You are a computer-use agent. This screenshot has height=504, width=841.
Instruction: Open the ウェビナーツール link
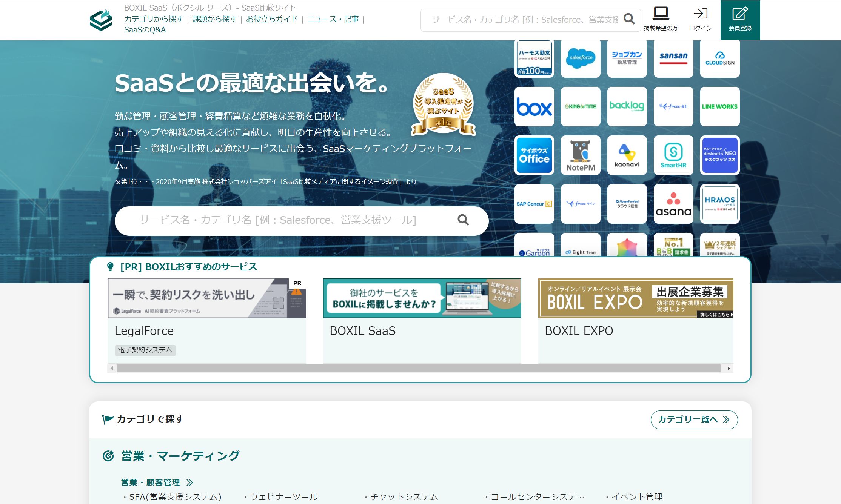coord(283,497)
